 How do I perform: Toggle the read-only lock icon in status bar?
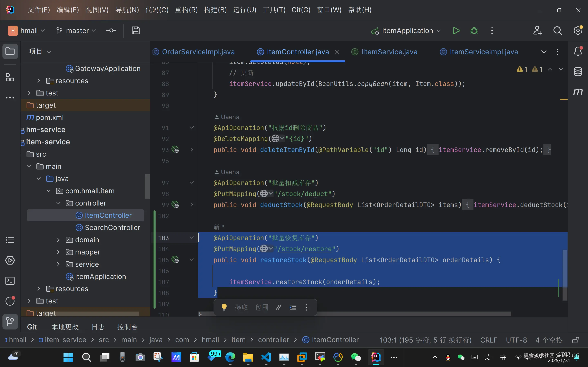[x=575, y=340]
